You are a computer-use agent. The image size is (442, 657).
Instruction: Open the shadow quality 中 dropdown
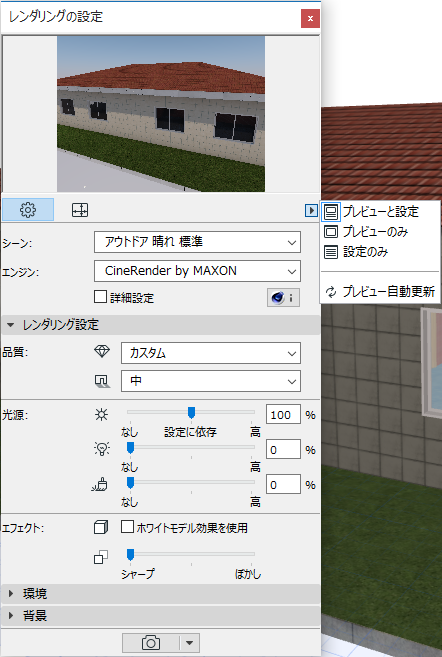click(x=211, y=381)
